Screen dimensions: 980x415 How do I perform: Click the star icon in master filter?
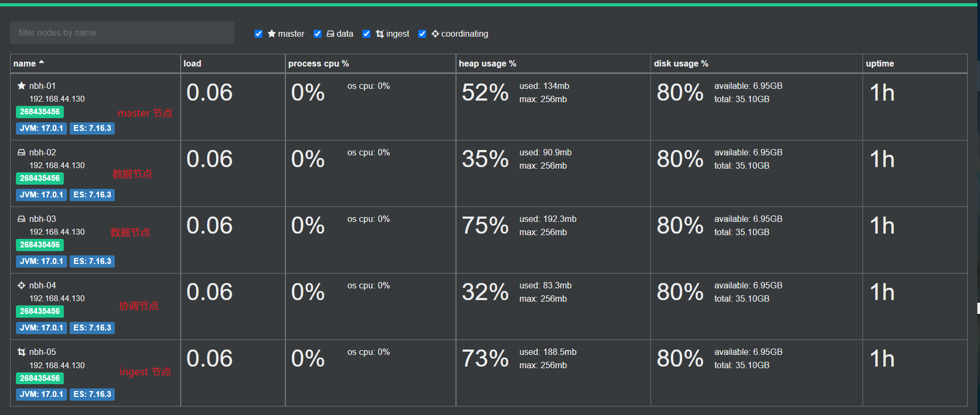[x=272, y=34]
